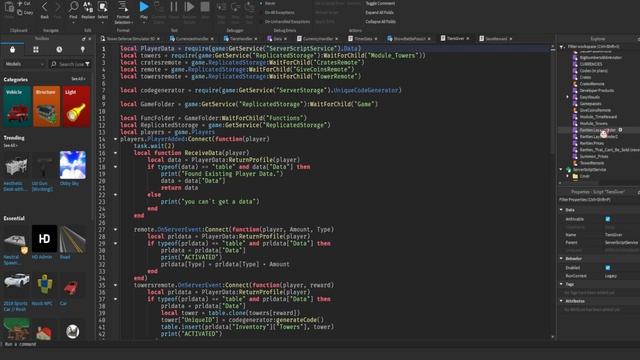Select the Obby Sky trending thumbnail
Image resolution: width=640 pixels, height=360 pixels.
pos(73,165)
